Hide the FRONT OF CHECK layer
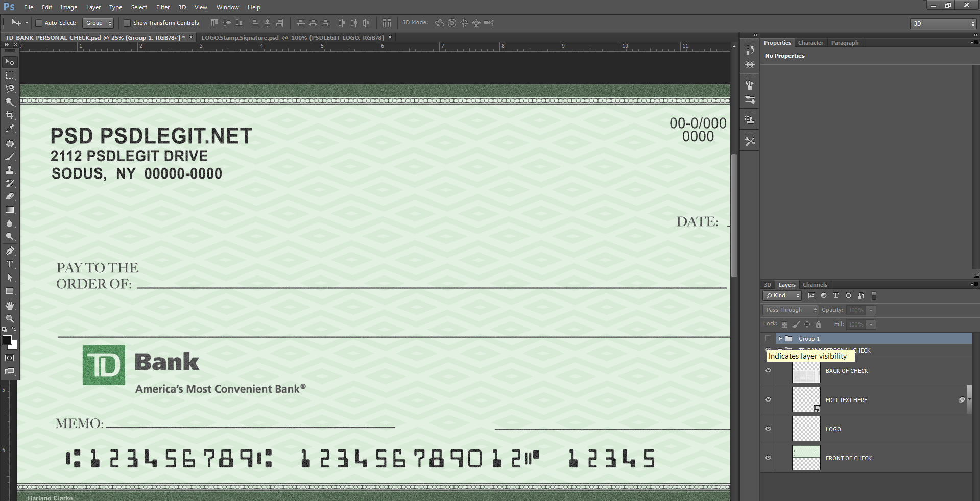This screenshot has height=501, width=980. pos(768,458)
